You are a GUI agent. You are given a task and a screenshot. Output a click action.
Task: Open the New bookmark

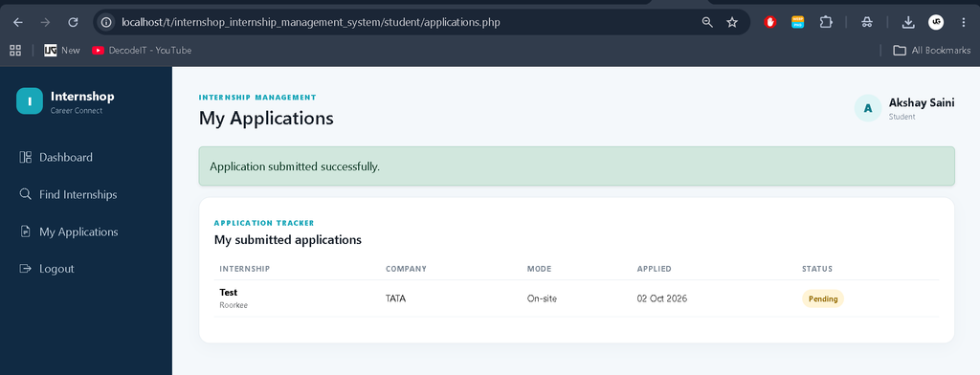pyautogui.click(x=62, y=51)
